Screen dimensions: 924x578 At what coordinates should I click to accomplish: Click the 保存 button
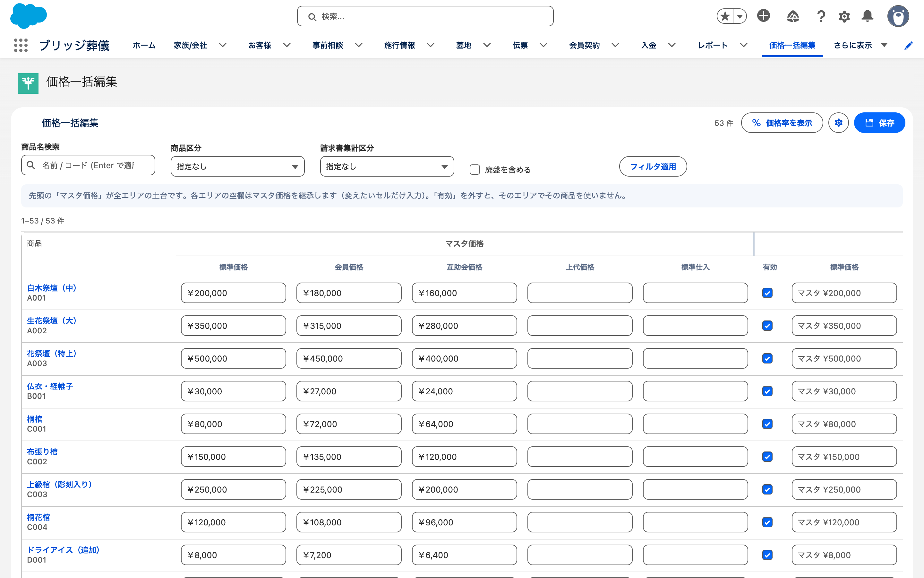879,123
